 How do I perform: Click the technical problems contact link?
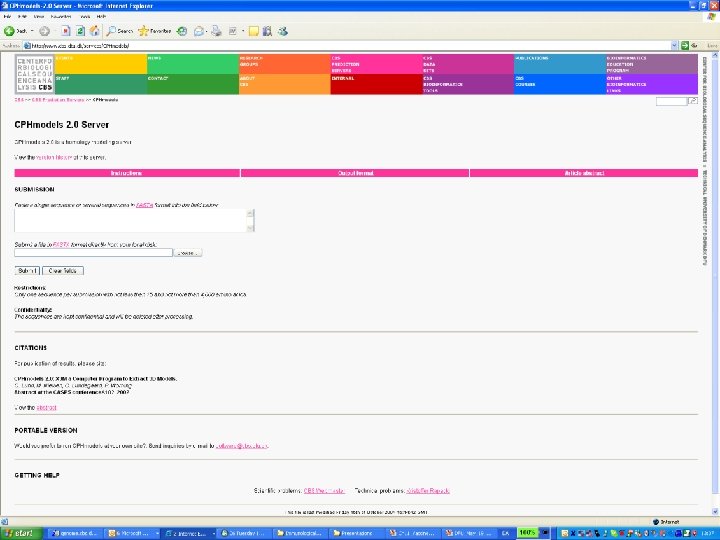pos(428,491)
